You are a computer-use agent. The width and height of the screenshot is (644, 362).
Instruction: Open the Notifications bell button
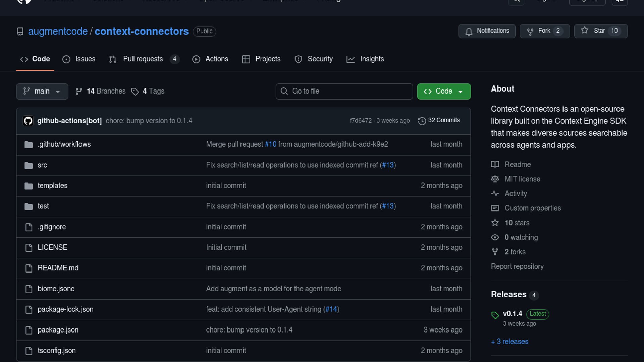tap(487, 31)
